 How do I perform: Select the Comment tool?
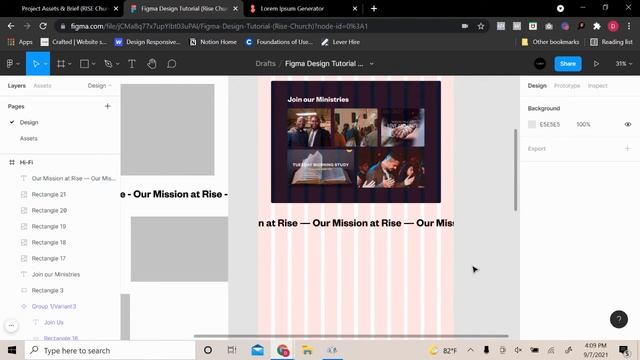click(172, 64)
